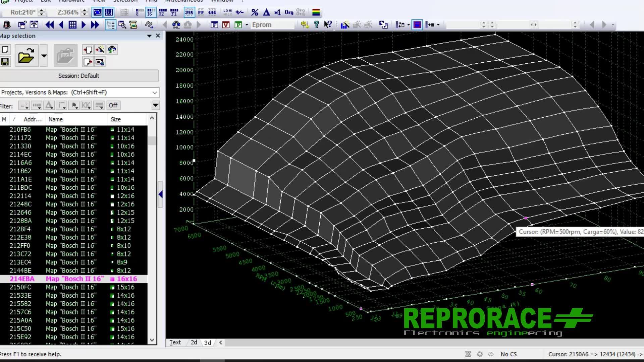Select map at address 2150FC
Image resolution: width=644 pixels, height=362 pixels.
(x=73, y=287)
